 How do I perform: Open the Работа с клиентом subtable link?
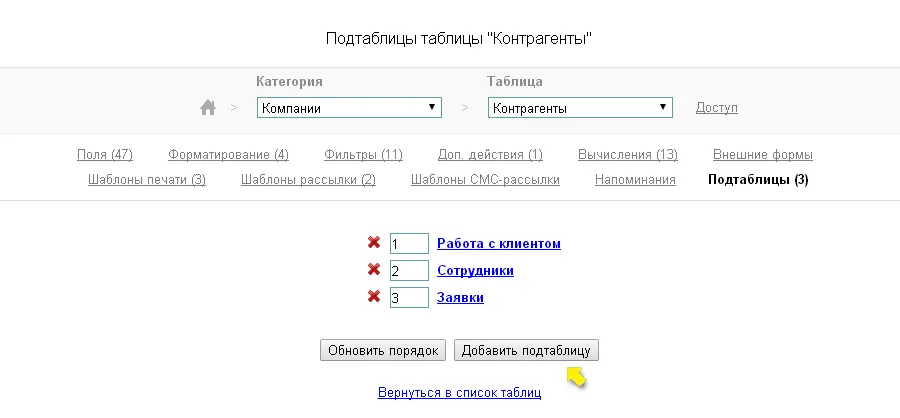pyautogui.click(x=499, y=243)
